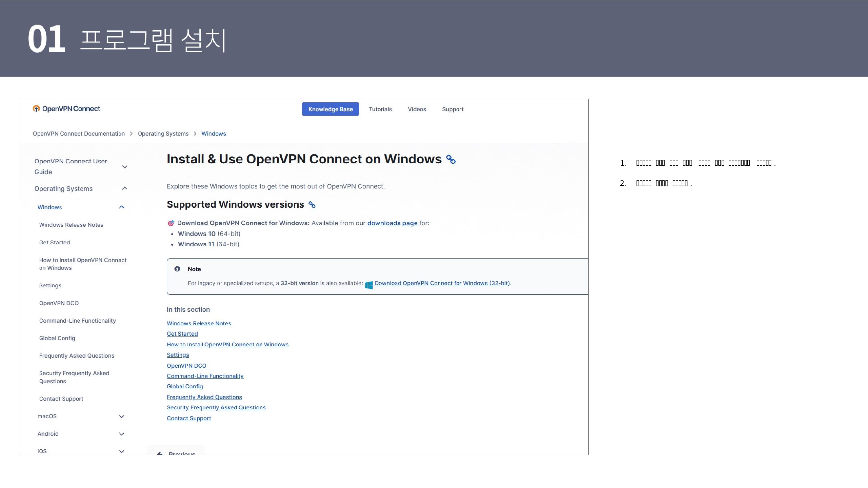Download OpenVPN Connect for Windows 32-bit link
Viewport: 868px width, 488px height.
pyautogui.click(x=442, y=283)
